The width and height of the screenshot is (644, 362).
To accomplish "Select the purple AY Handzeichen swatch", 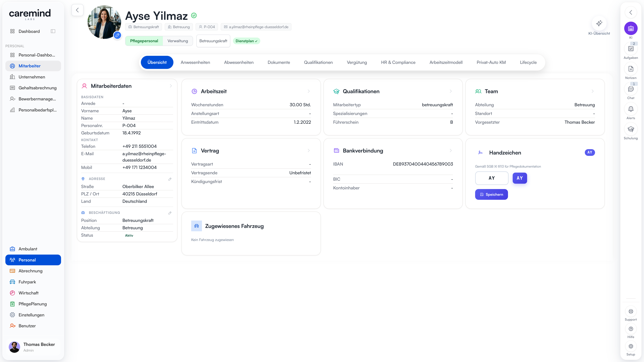I will pos(520,178).
